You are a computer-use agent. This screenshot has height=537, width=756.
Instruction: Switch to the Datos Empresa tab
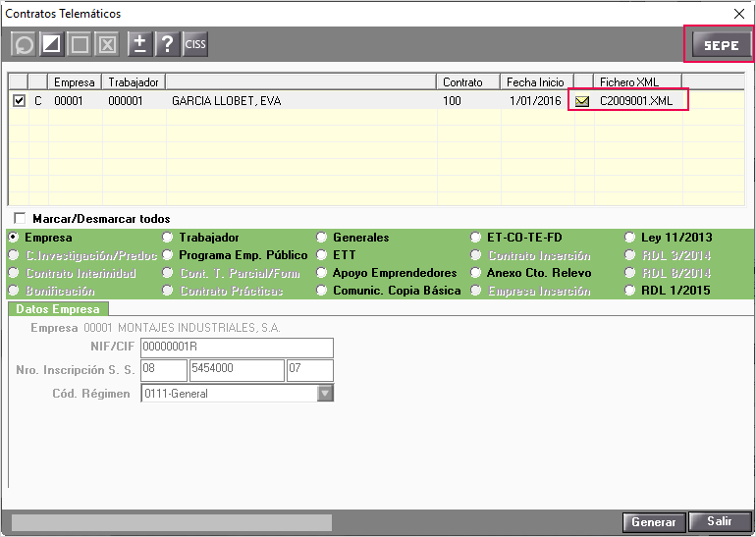coord(58,309)
